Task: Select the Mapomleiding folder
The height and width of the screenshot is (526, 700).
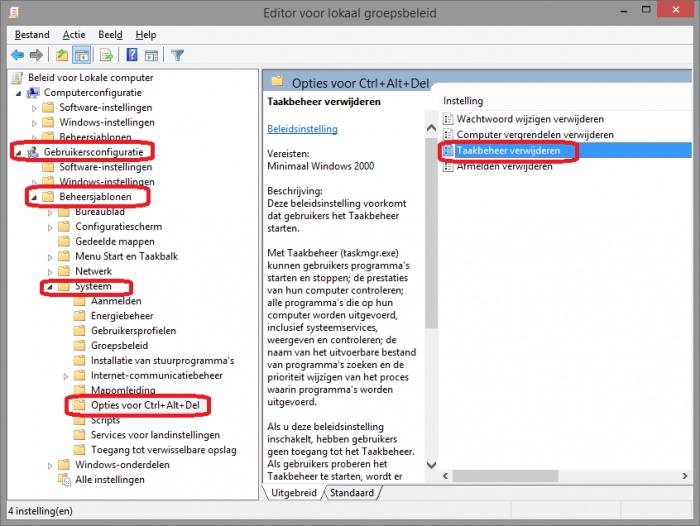Action: pos(123,390)
